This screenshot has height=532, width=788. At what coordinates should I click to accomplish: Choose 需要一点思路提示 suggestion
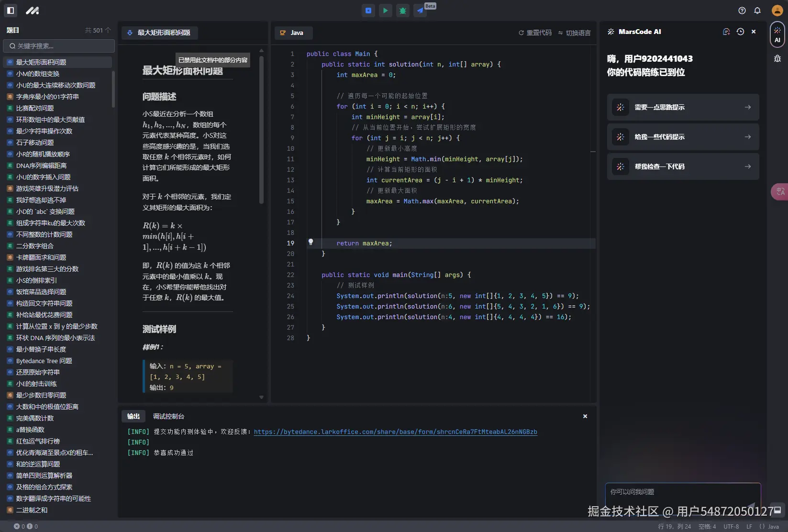(x=683, y=107)
